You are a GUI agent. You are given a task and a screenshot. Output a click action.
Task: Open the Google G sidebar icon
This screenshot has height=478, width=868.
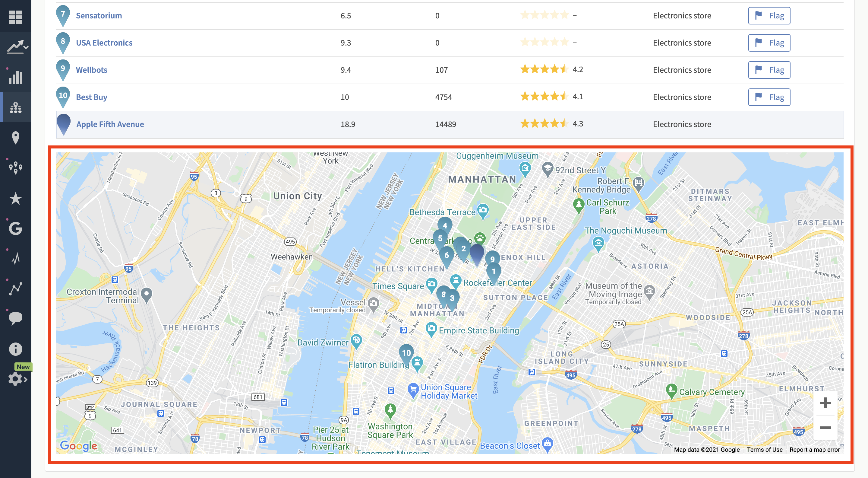tap(15, 228)
